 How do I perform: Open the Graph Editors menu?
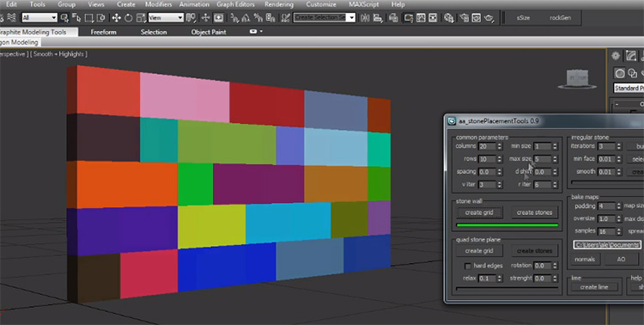[235, 4]
